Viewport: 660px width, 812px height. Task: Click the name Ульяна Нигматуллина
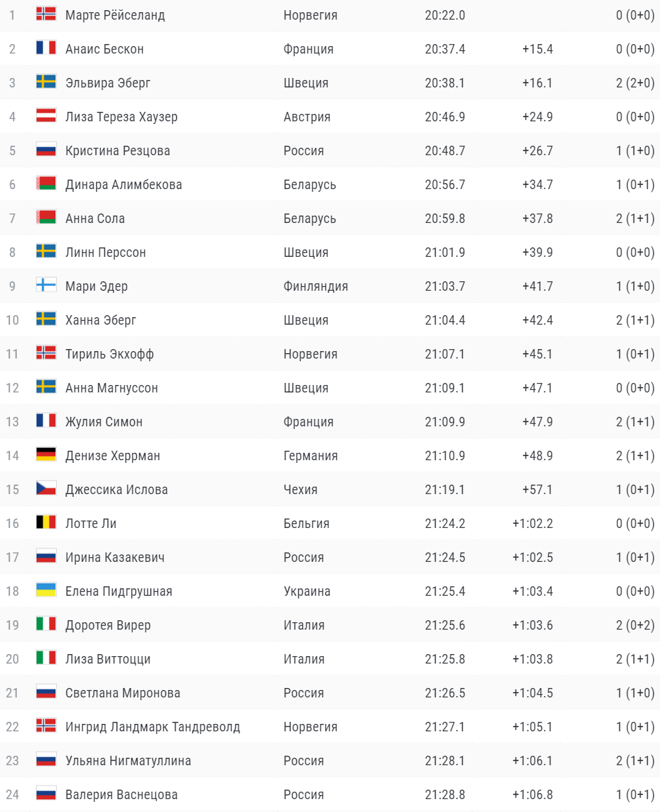128,760
